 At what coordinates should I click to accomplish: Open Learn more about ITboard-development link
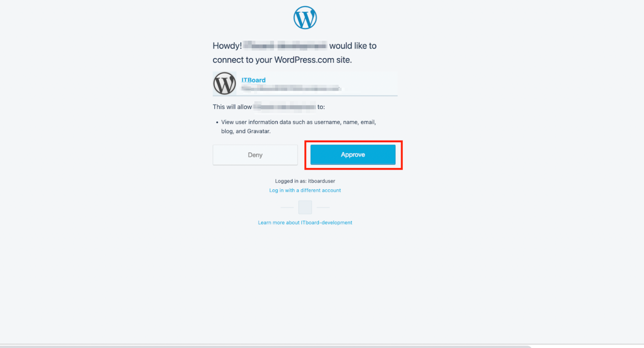tap(305, 223)
